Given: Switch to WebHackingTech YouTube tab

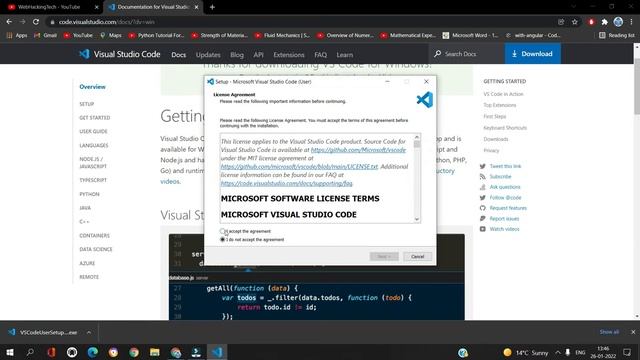Looking at the screenshot, I should [51, 7].
